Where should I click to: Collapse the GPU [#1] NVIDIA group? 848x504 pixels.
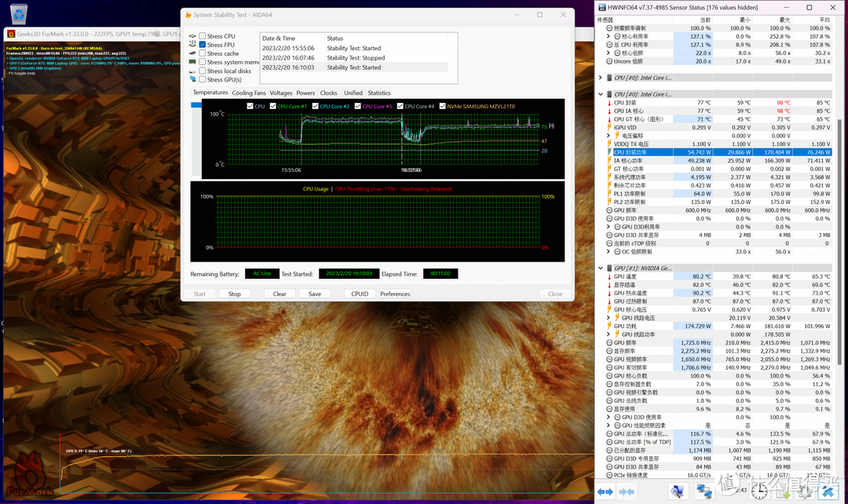pyautogui.click(x=601, y=268)
